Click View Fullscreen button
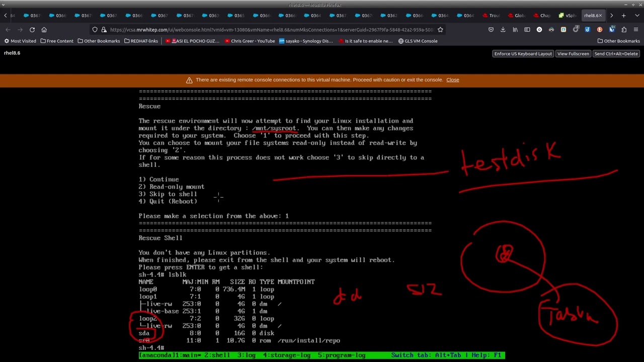This screenshot has width=644, height=362. click(x=573, y=54)
